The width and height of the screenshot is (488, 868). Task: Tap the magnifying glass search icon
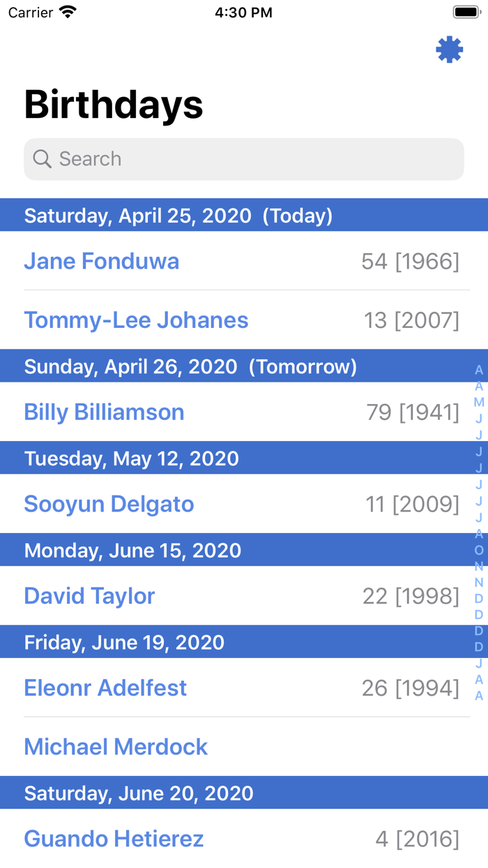click(42, 159)
